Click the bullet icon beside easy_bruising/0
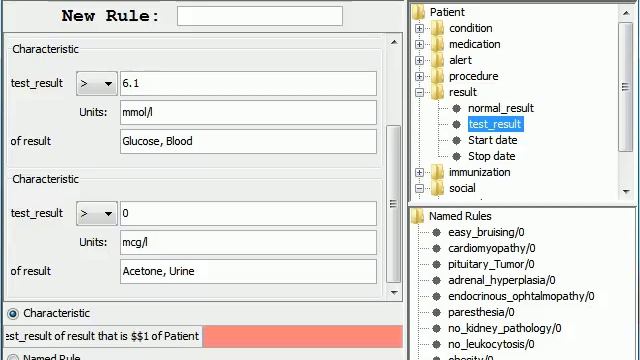The image size is (640, 360). 437,232
